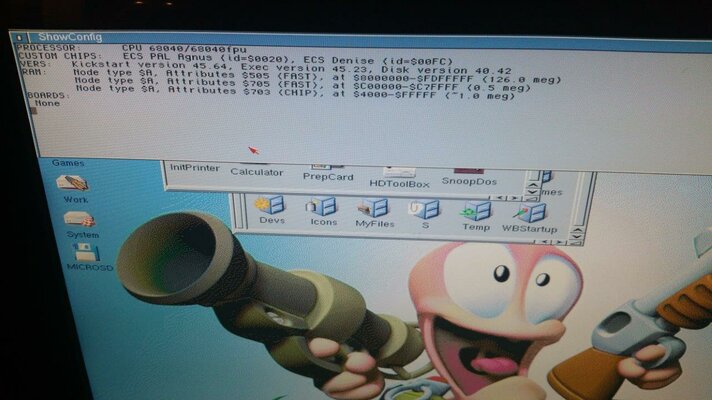The height and width of the screenshot is (400, 712).
Task: Open the S drawer
Action: coord(425,211)
